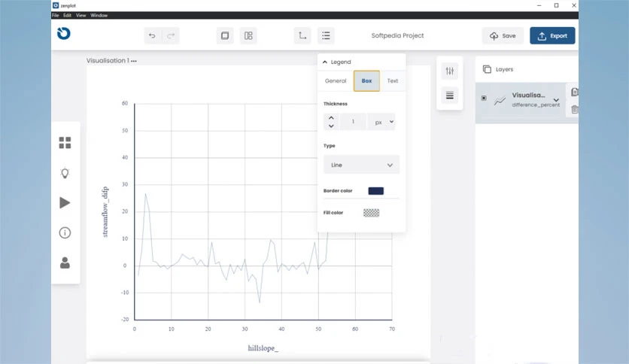
Task: Select the multi-panel layout icon
Action: coord(248,35)
